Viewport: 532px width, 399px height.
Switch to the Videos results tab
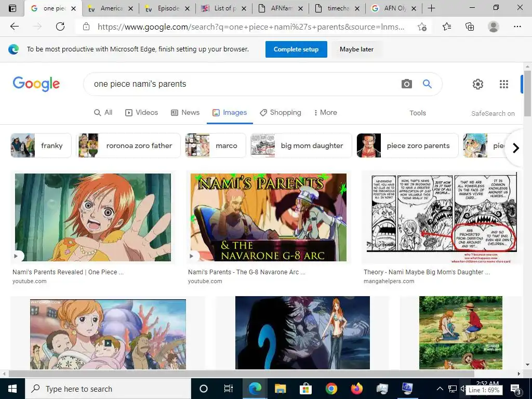pyautogui.click(x=141, y=113)
